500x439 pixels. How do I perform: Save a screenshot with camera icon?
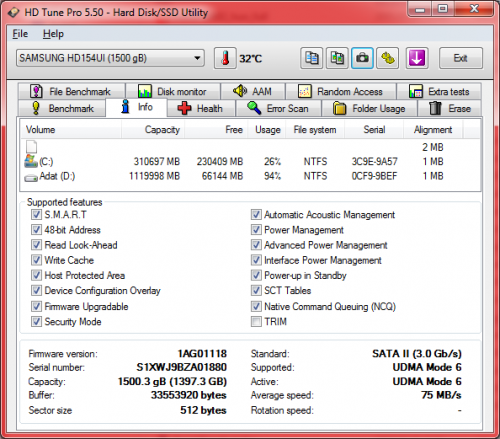point(362,58)
